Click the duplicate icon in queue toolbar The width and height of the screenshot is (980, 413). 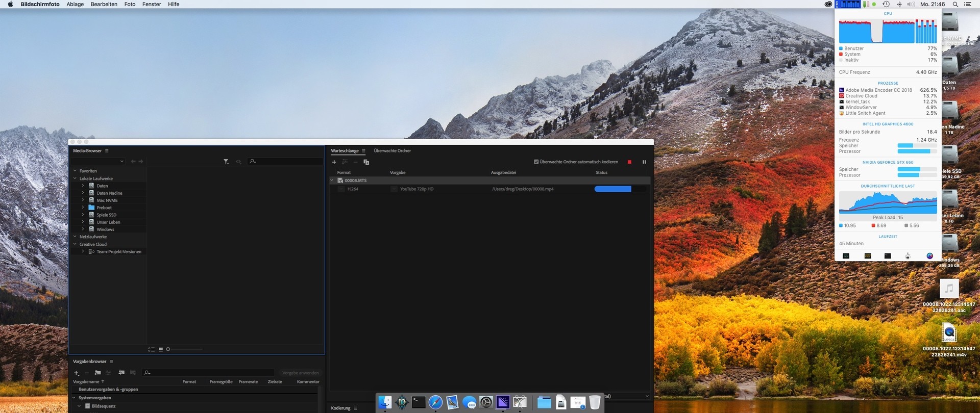point(366,162)
